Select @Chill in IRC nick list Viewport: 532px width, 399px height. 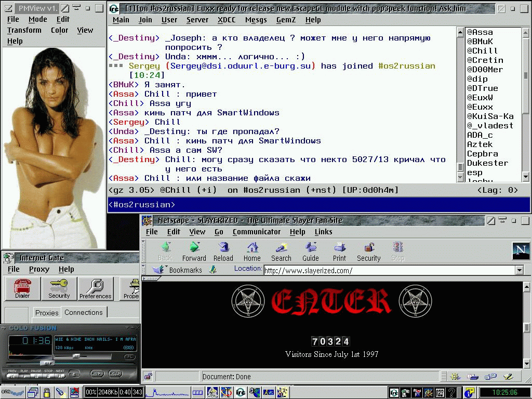(x=483, y=51)
